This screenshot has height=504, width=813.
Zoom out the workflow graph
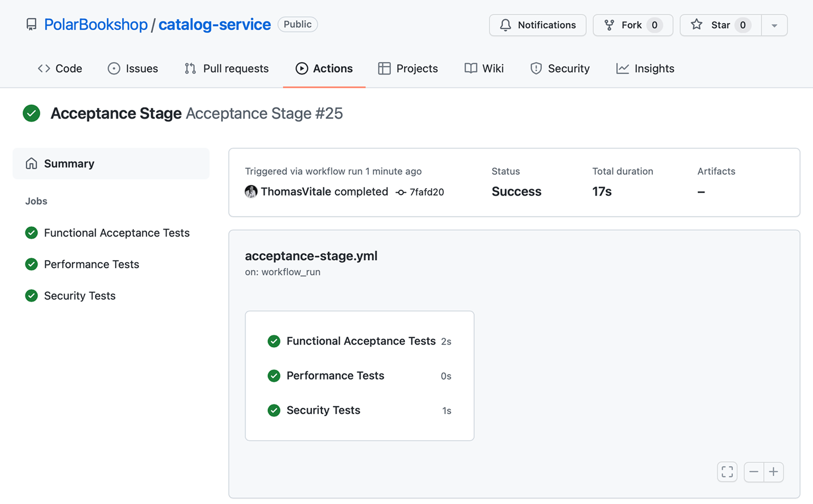click(x=754, y=472)
